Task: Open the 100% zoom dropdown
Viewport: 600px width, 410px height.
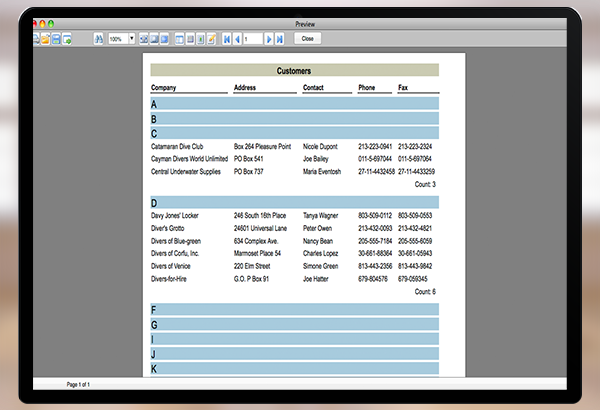Action: coord(132,38)
